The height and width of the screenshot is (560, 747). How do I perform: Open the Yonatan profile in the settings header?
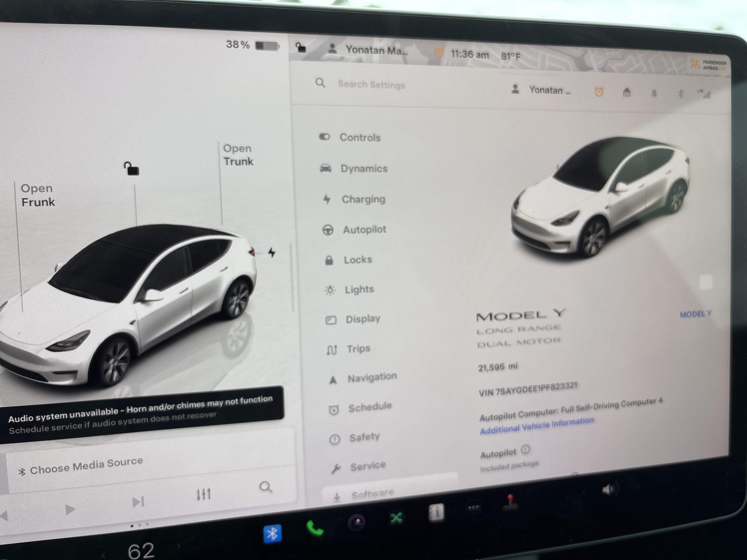pyautogui.click(x=541, y=90)
